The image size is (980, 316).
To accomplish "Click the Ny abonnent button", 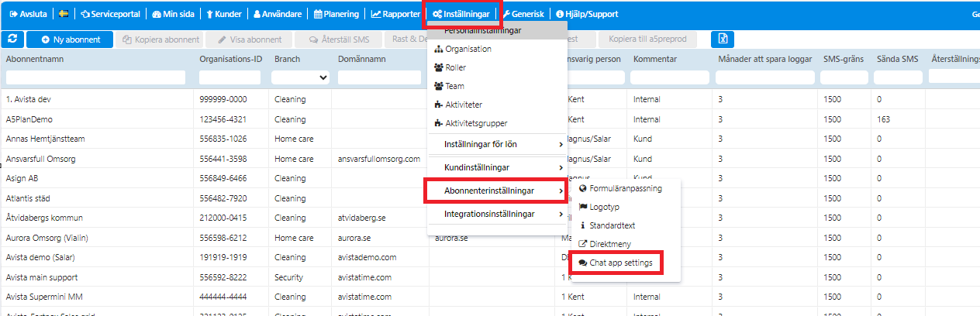I will click(70, 39).
